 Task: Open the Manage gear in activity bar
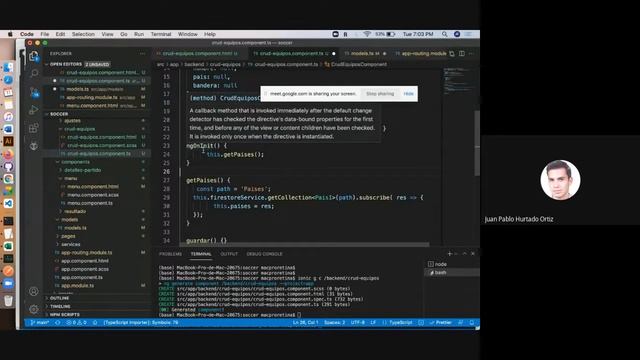34,309
